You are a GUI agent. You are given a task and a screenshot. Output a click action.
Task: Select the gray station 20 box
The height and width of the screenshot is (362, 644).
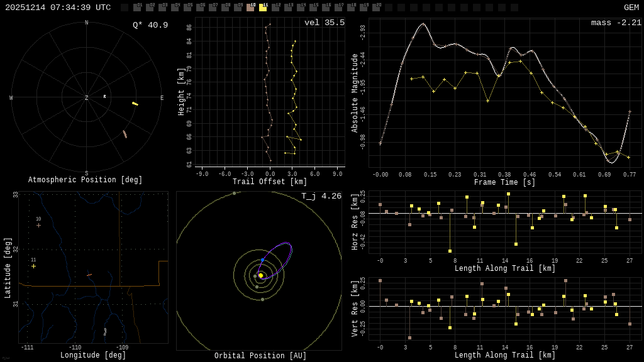pos(376,8)
